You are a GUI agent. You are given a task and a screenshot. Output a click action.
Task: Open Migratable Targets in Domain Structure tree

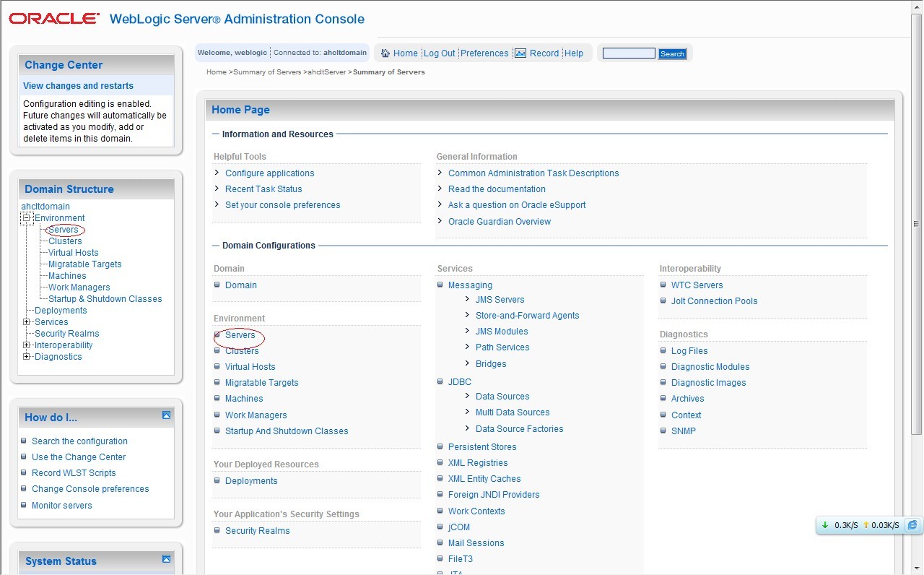(85, 264)
